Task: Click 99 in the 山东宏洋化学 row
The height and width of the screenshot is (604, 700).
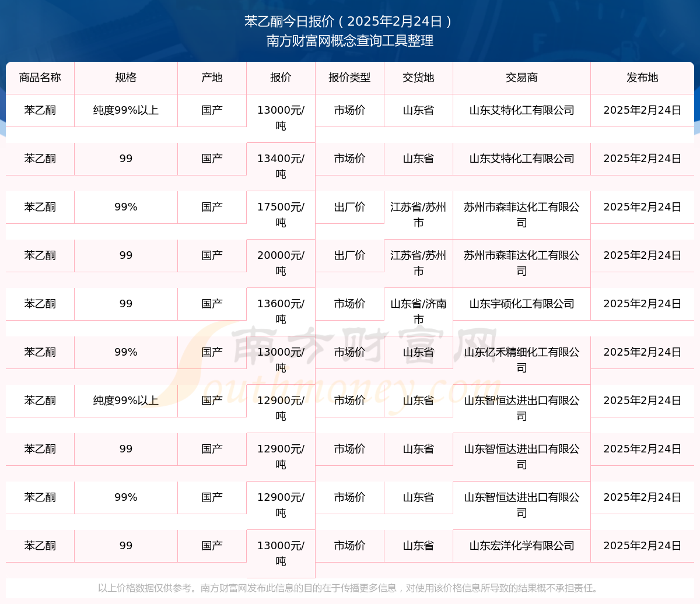Action: pos(126,546)
